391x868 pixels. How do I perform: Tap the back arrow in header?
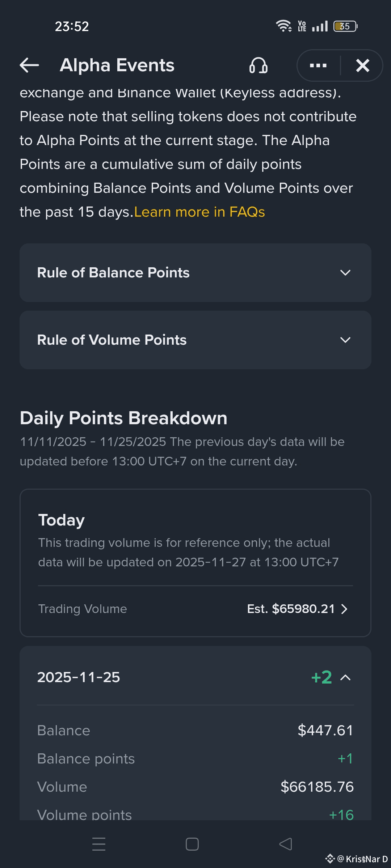coord(29,65)
